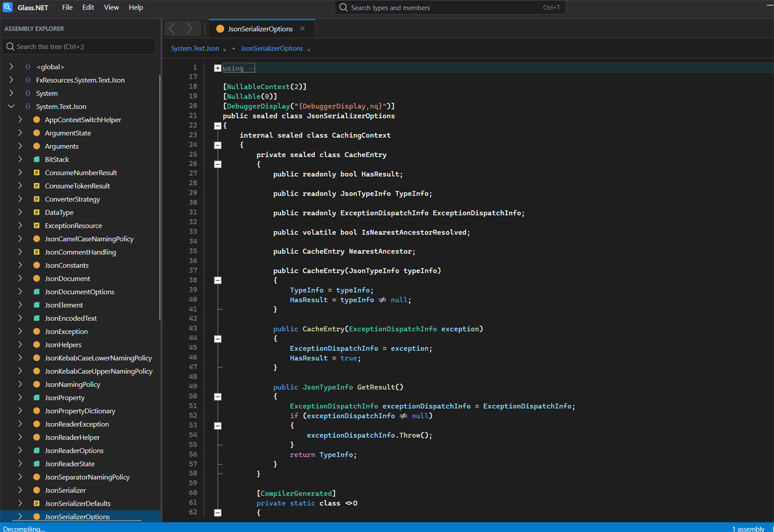Click the namespace braces icon beside <global>
This screenshot has height=532, width=774.
click(x=28, y=67)
